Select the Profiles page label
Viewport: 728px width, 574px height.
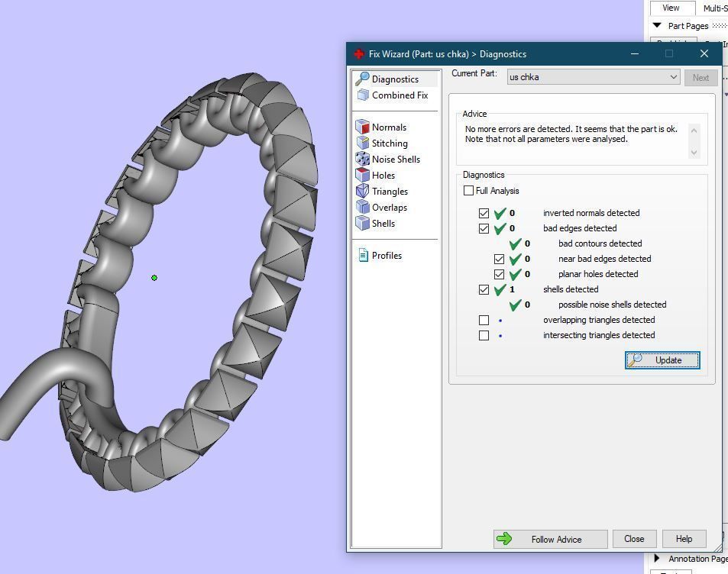(387, 256)
